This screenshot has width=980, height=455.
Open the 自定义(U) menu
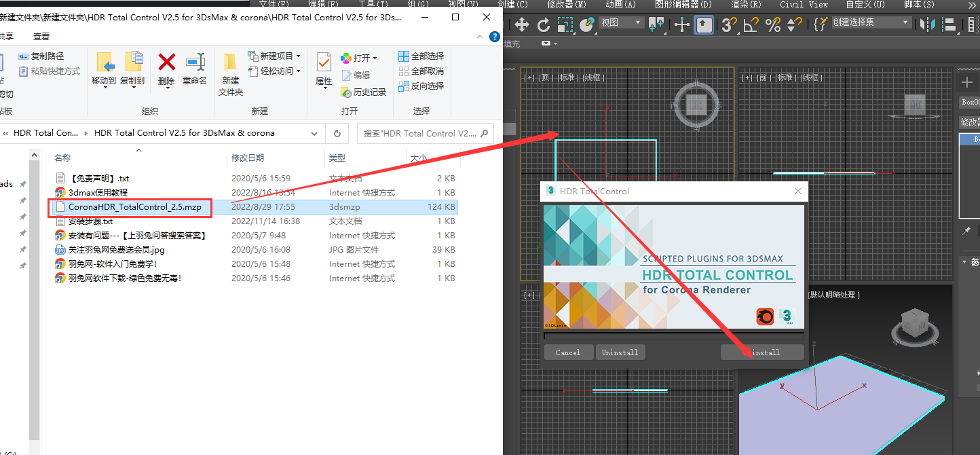(x=865, y=4)
